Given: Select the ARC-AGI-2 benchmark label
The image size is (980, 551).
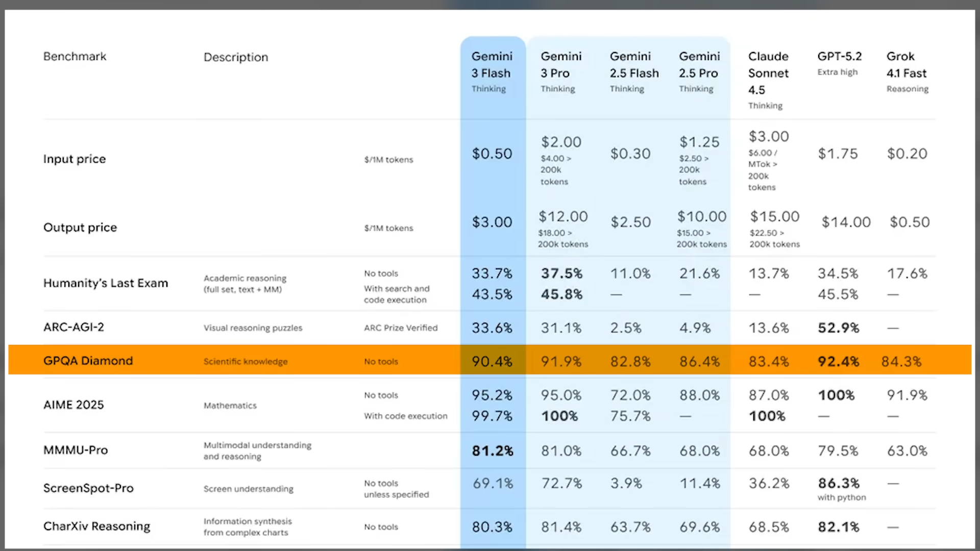Looking at the screenshot, I should click(x=73, y=327).
